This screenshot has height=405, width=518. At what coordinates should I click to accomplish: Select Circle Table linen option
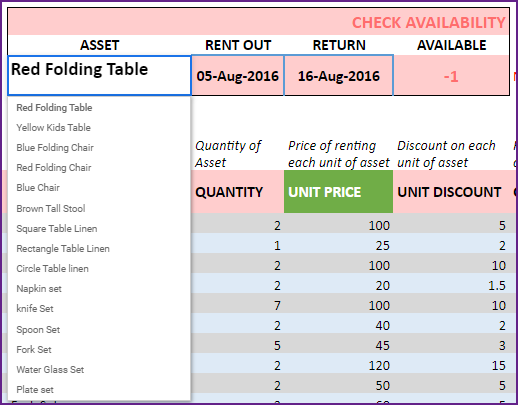99,269
